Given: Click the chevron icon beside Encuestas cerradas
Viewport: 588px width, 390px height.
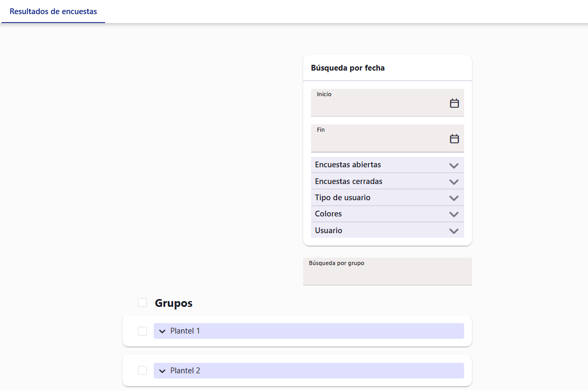Looking at the screenshot, I should coord(454,182).
